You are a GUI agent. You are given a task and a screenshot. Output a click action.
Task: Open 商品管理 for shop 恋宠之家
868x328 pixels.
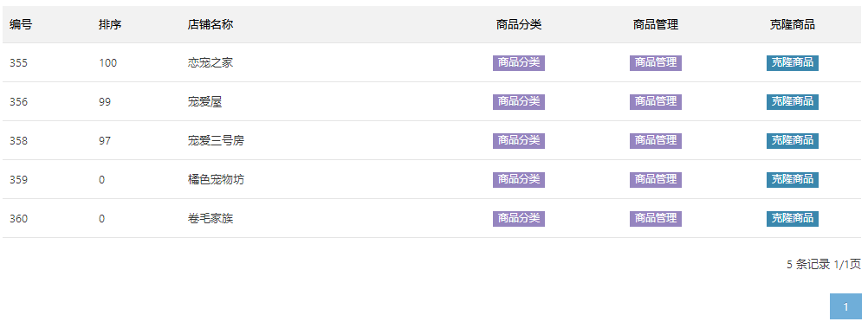(x=656, y=63)
